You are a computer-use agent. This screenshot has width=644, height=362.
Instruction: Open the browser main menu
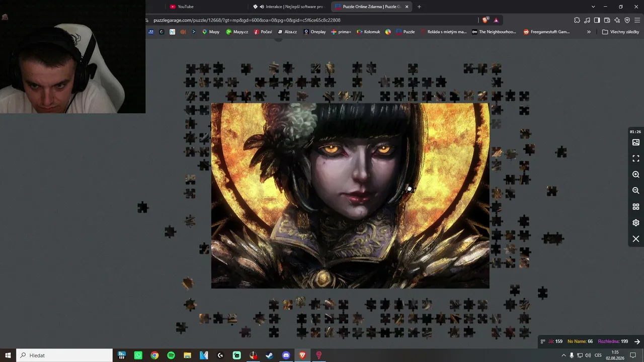(637, 20)
